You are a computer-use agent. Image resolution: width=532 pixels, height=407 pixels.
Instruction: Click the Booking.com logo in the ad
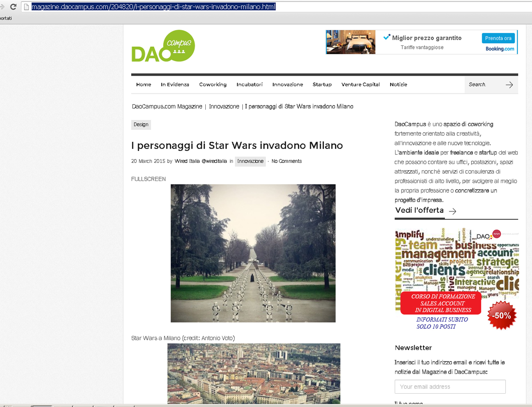[x=500, y=49]
